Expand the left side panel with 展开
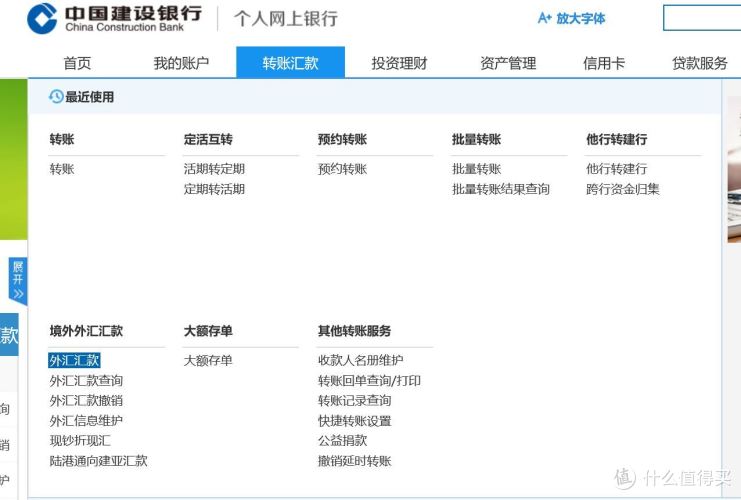This screenshot has width=741, height=500. click(x=17, y=281)
